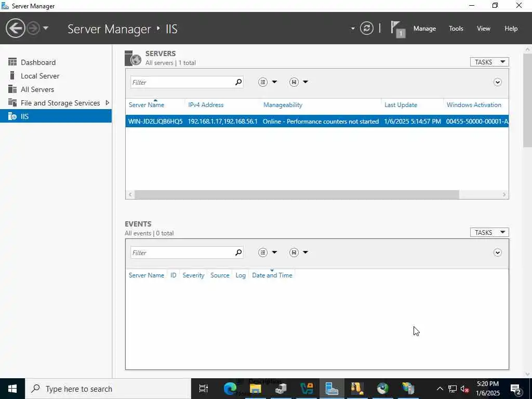Open the Windows Start menu
The width and height of the screenshot is (532, 399).
[x=12, y=389]
